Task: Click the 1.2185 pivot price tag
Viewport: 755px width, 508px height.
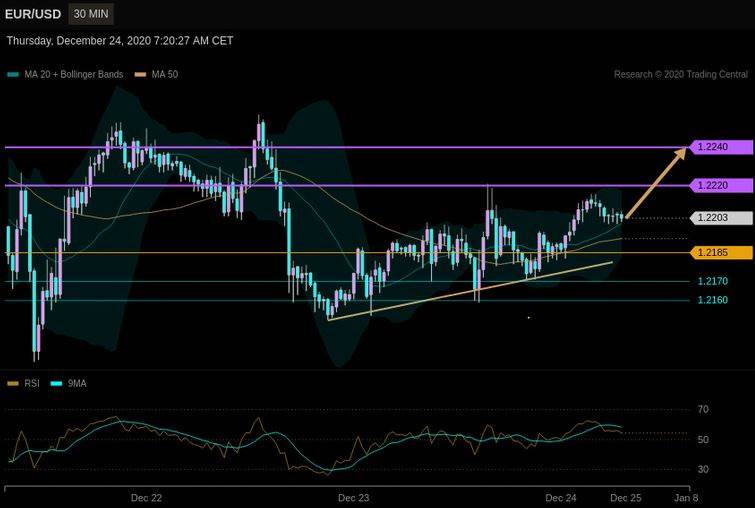Action: 720,252
